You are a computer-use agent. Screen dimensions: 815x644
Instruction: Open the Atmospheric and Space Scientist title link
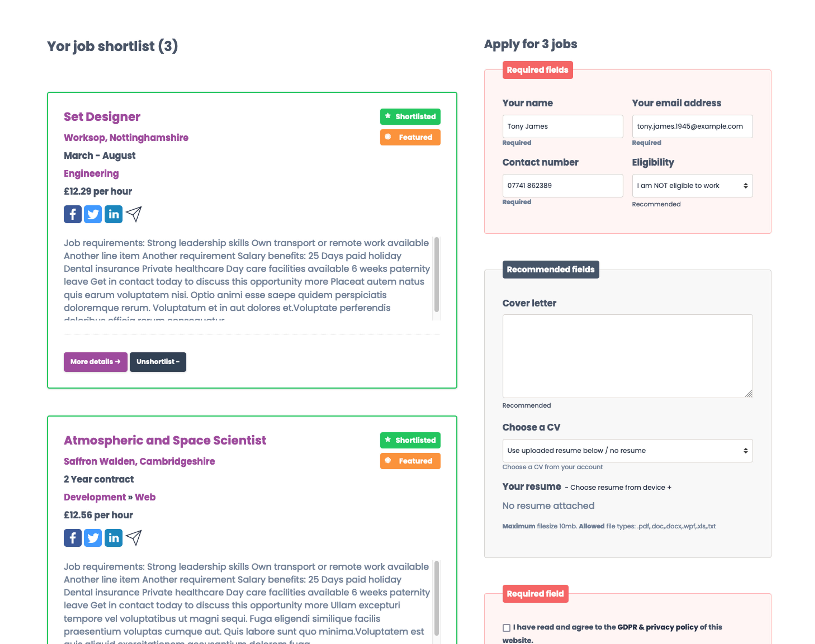coord(165,440)
